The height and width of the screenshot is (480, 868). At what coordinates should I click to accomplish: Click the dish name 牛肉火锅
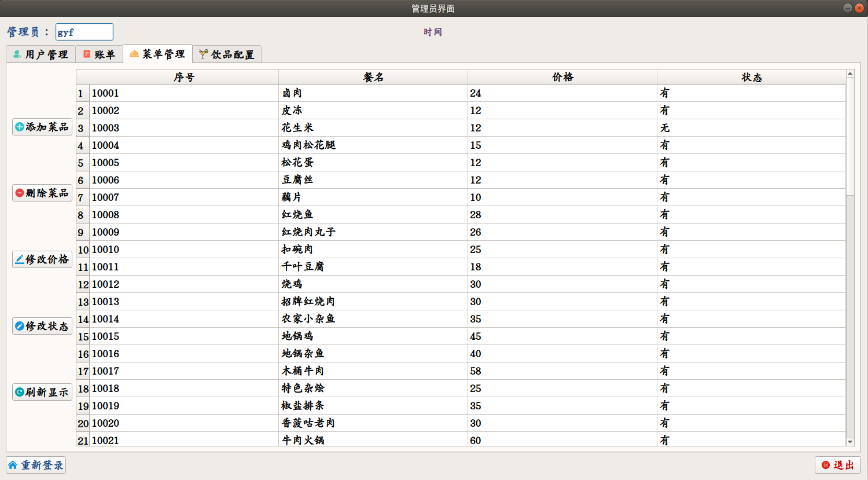[303, 440]
